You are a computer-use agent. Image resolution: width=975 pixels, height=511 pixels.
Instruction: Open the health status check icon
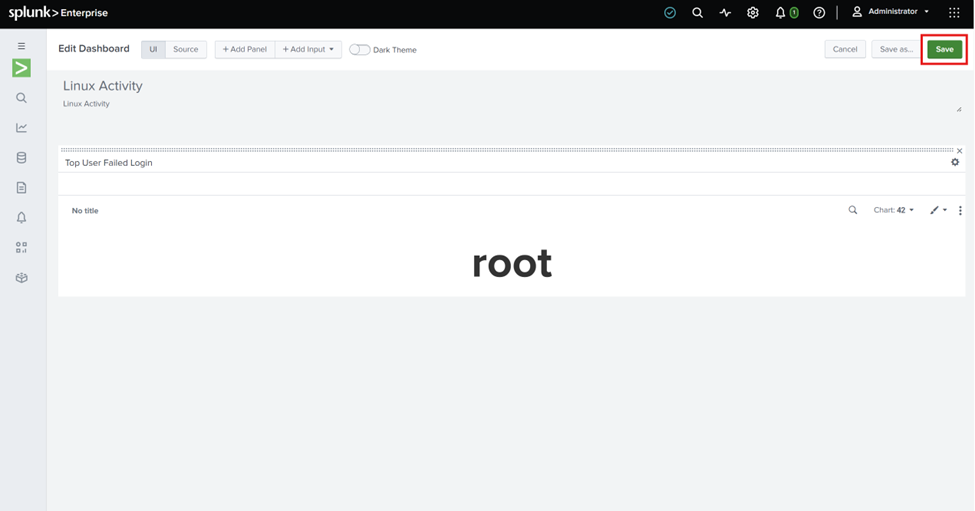pyautogui.click(x=670, y=12)
